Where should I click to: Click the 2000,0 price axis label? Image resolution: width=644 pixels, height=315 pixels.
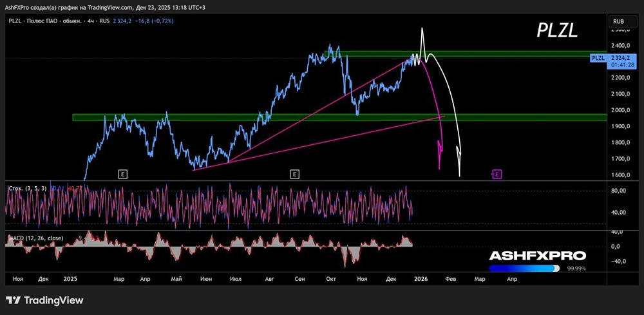[620, 110]
